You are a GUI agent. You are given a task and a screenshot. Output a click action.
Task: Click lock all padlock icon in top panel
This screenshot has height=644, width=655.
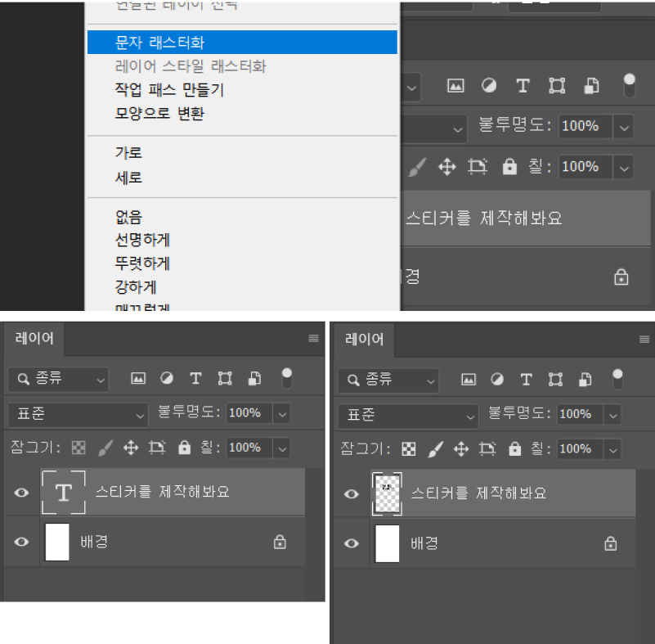point(510,167)
